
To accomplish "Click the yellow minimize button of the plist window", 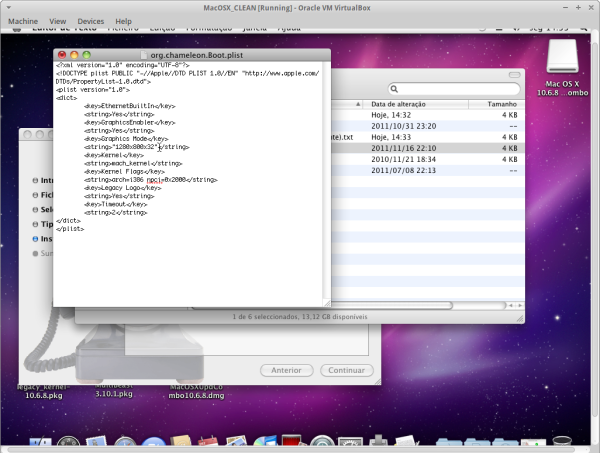I will tap(74, 55).
